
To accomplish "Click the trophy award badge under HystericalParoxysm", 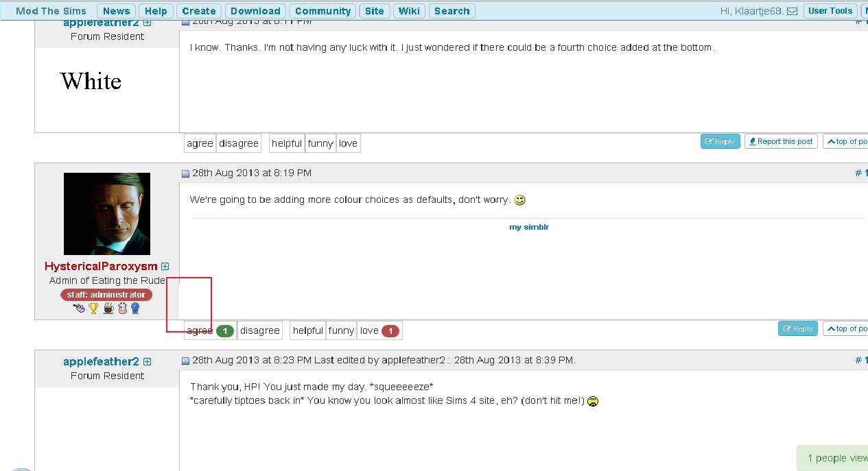I will click(93, 308).
